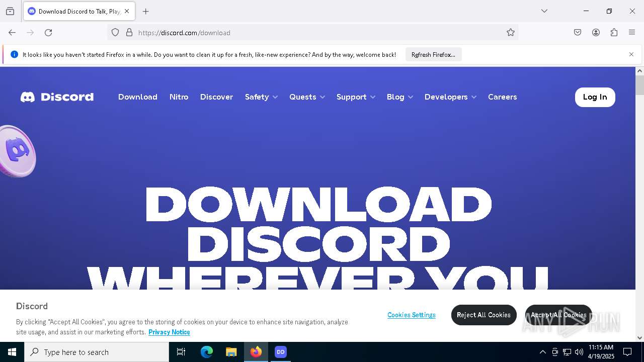Launch Microsoft Edge from taskbar

(x=207, y=352)
